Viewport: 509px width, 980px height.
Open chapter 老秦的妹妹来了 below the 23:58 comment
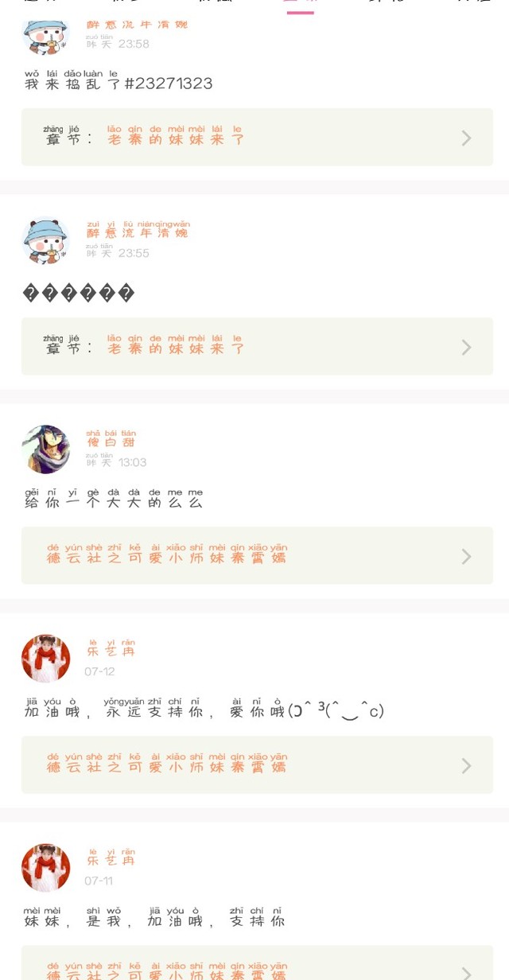(176, 135)
